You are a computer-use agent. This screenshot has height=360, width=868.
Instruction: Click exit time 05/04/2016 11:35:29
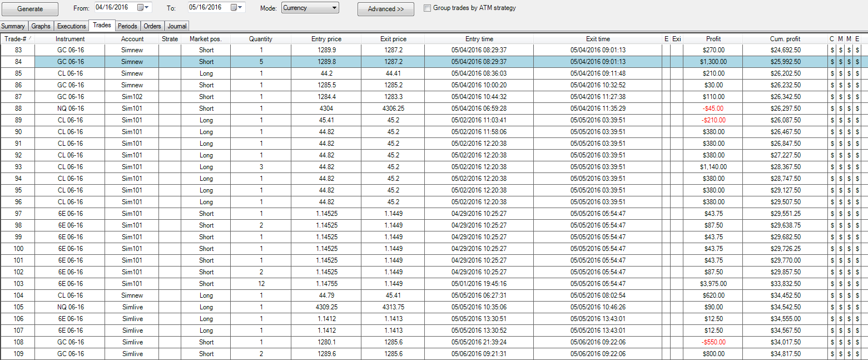click(598, 109)
